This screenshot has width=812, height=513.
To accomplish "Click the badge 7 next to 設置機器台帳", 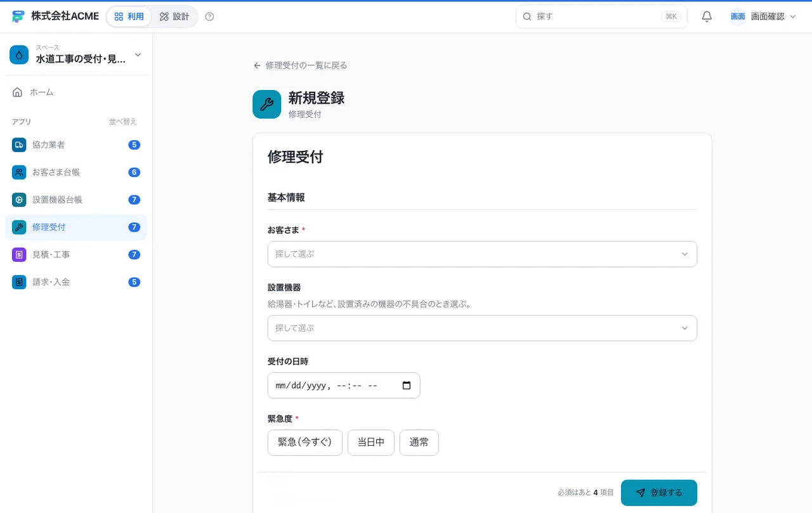I will tap(134, 200).
